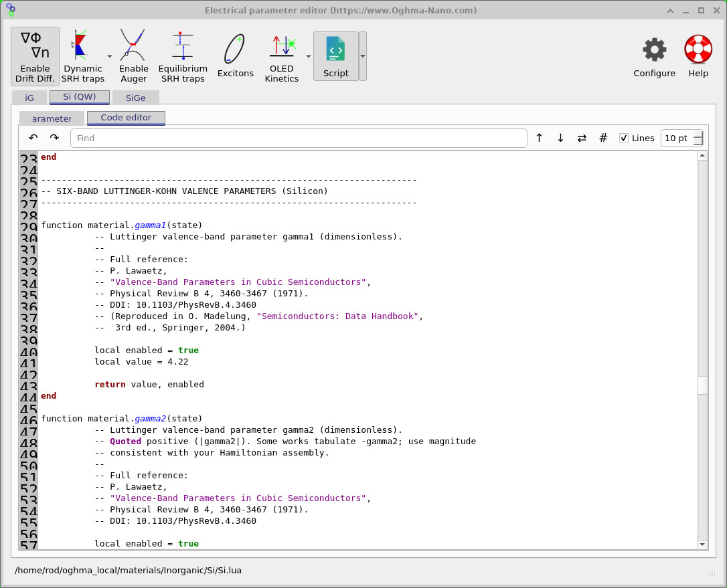The width and height of the screenshot is (727, 588).
Task: Open Dynamic SRH traps tool
Action: click(x=82, y=56)
